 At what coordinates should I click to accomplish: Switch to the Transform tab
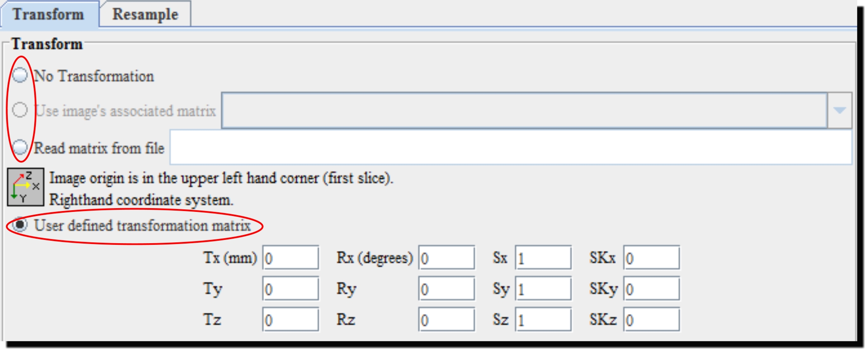click(49, 14)
